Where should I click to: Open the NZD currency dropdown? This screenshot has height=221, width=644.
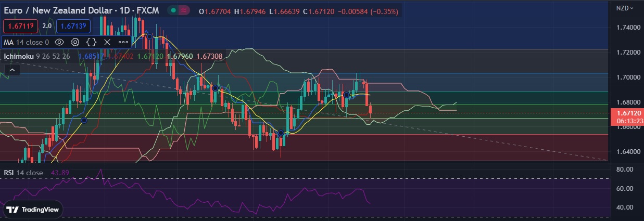[625, 8]
